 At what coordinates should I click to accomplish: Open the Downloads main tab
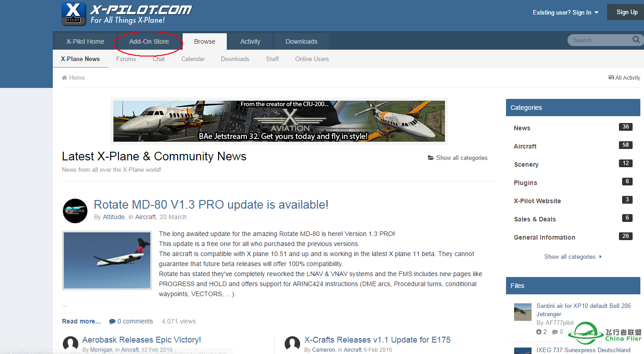[x=302, y=41]
